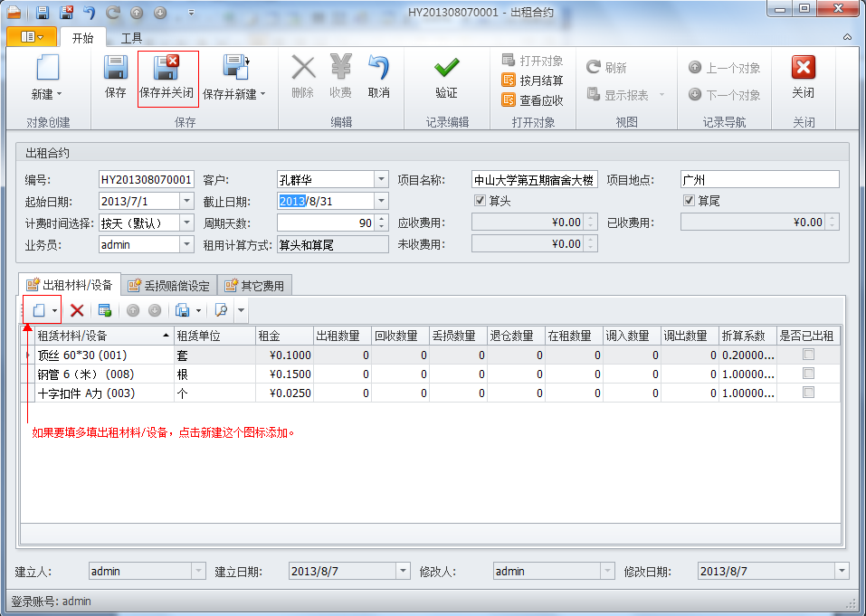The image size is (866, 616).
Task: Switch to the 丢损赔偿设定 tab
Action: click(x=169, y=285)
